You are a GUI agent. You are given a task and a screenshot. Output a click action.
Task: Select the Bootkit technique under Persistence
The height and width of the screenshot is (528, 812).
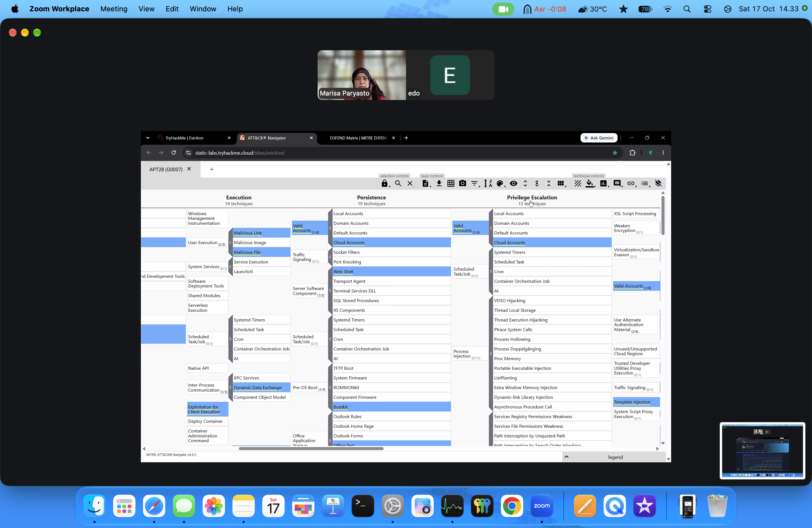pyautogui.click(x=391, y=407)
